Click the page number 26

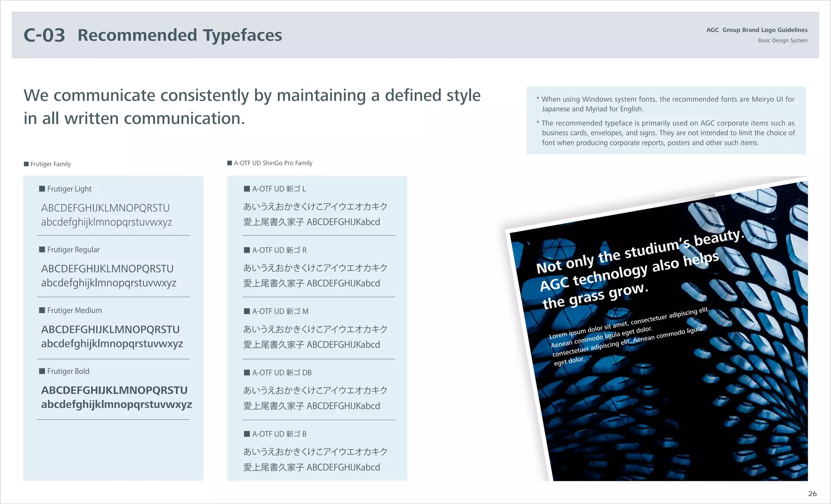pyautogui.click(x=812, y=494)
